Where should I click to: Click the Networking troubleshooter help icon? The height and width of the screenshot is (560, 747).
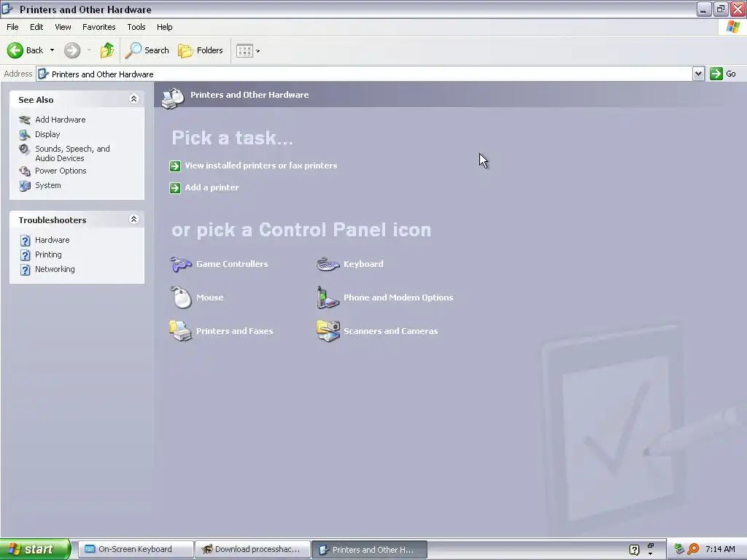pos(26,270)
